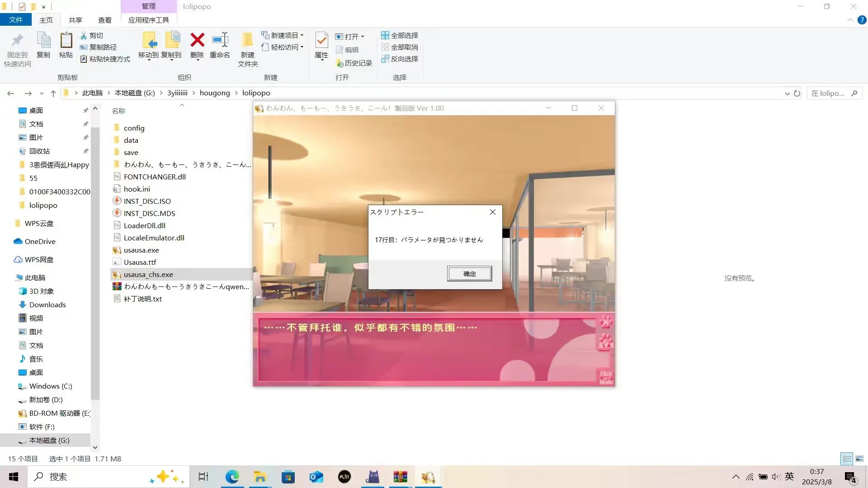Expand the quick access toolbar customize arrow
Image resolution: width=868 pixels, height=488 pixels.
pyautogui.click(x=43, y=7)
